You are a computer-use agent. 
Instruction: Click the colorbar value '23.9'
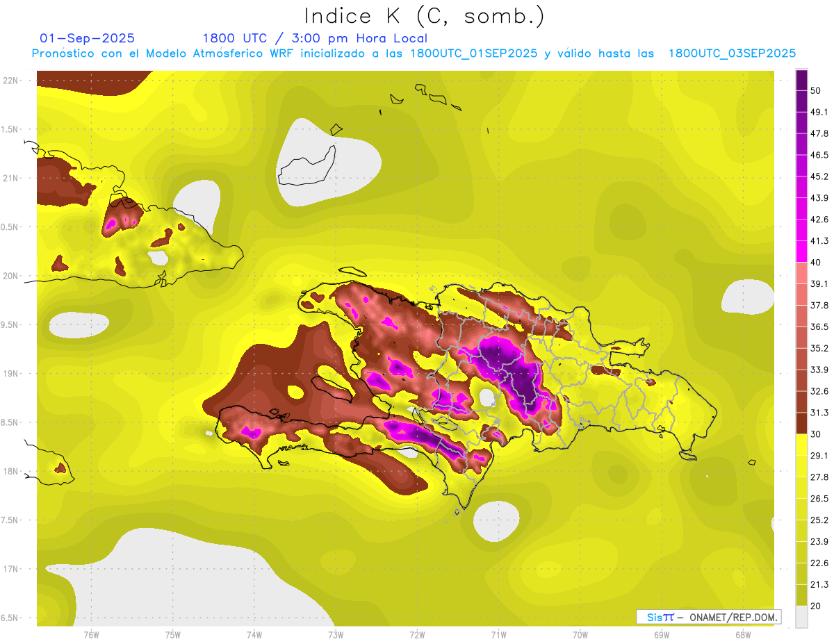pos(819,541)
